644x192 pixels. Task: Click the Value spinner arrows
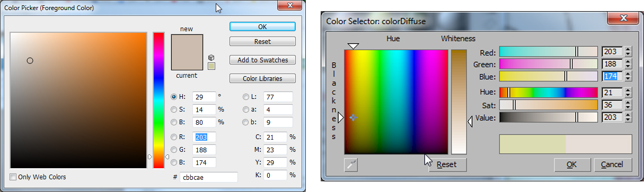click(628, 117)
